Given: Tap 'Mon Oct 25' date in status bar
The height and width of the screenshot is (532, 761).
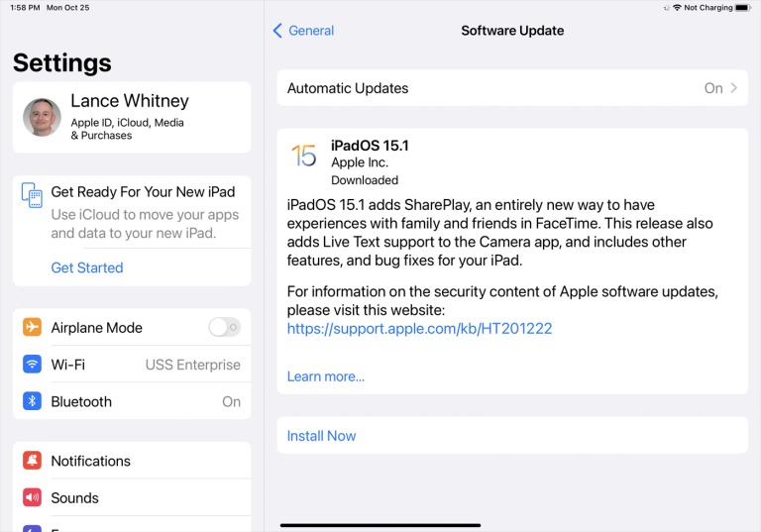Looking at the screenshot, I should pos(68,7).
